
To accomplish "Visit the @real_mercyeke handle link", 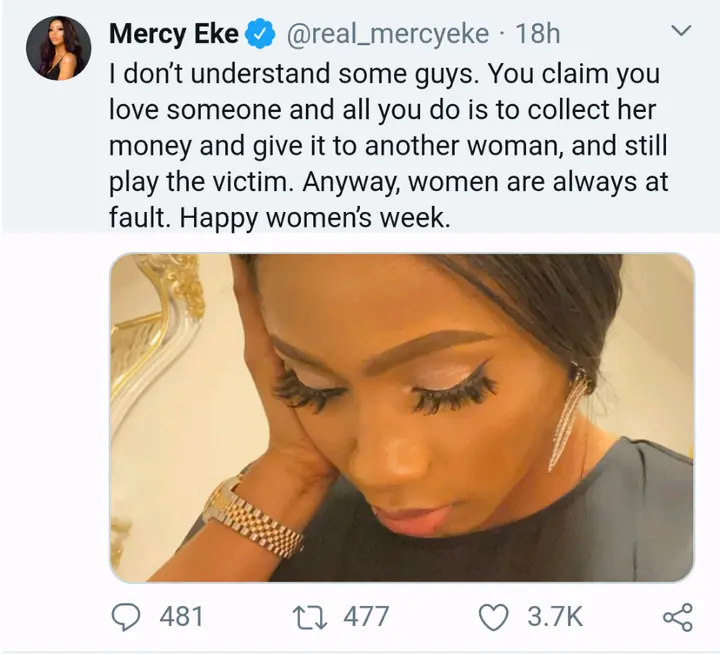I will pos(388,34).
